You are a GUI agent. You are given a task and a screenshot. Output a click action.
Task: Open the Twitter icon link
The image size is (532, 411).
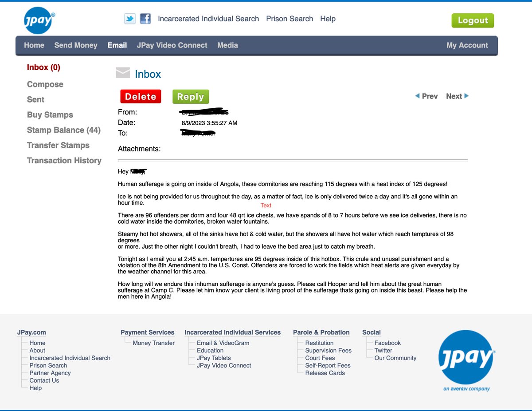coord(129,19)
